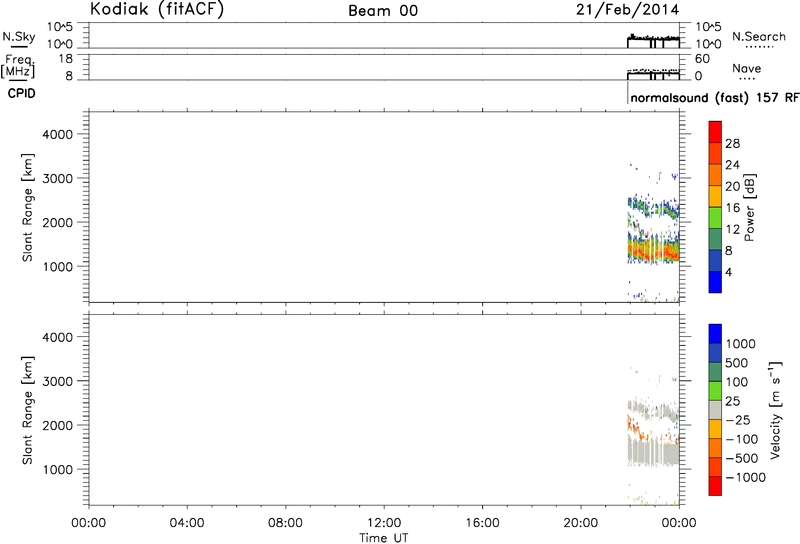The height and width of the screenshot is (544, 800).
Task: Click the '-100' Velocity color bar label
Action: 741,439
